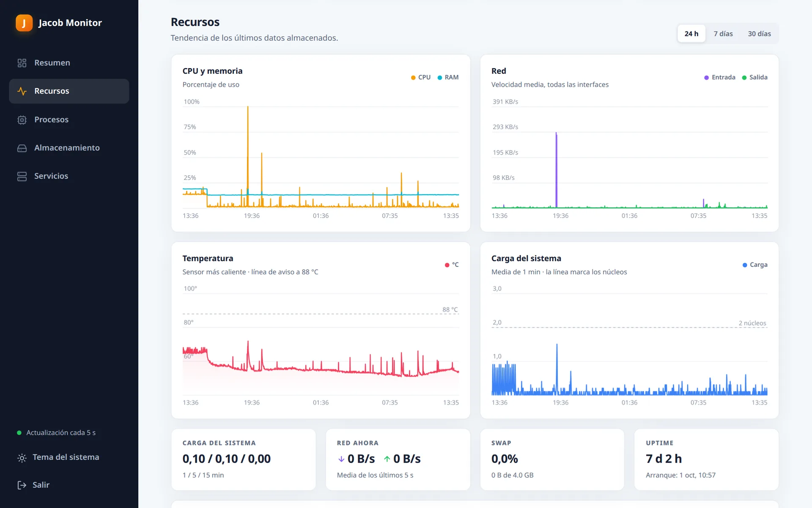Click the purple download arrow in Red ahora
Viewport: 812px width, 508px height.
pos(341,459)
